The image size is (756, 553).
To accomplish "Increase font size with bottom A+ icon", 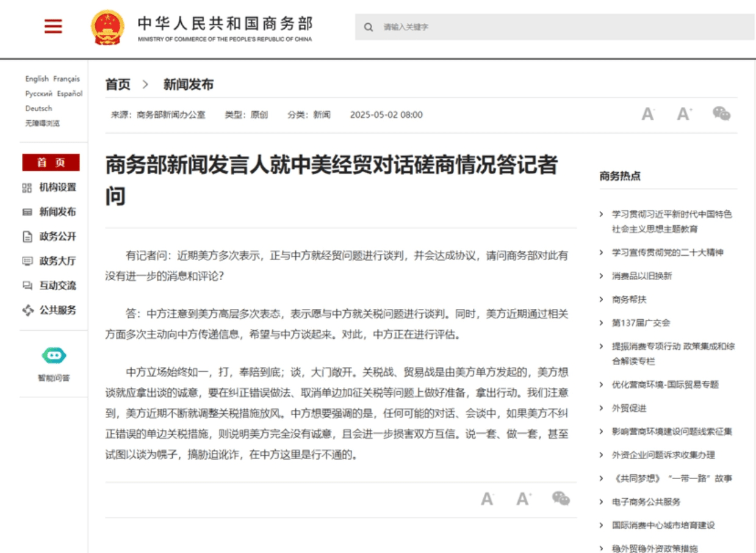I will (x=524, y=499).
